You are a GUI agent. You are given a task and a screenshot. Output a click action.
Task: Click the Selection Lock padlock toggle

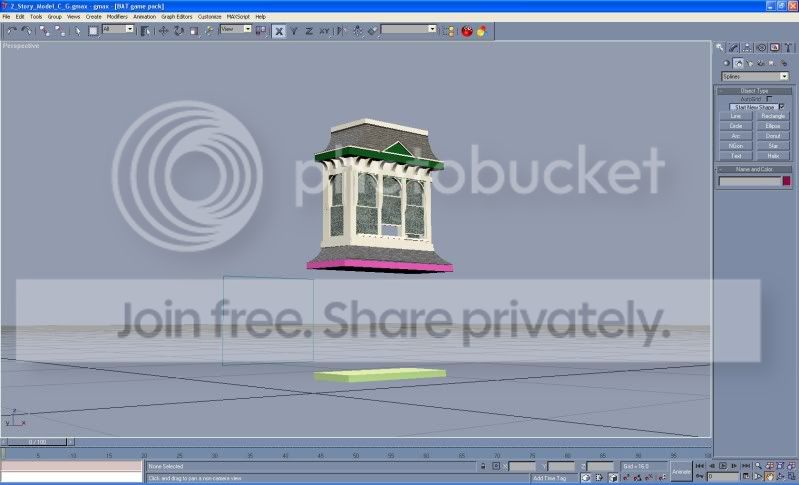[483, 466]
